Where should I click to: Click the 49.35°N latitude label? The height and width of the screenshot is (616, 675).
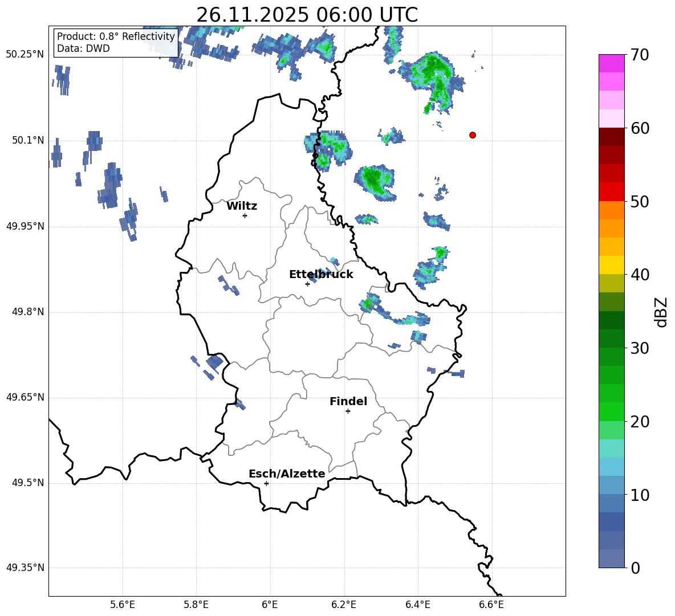click(25, 568)
